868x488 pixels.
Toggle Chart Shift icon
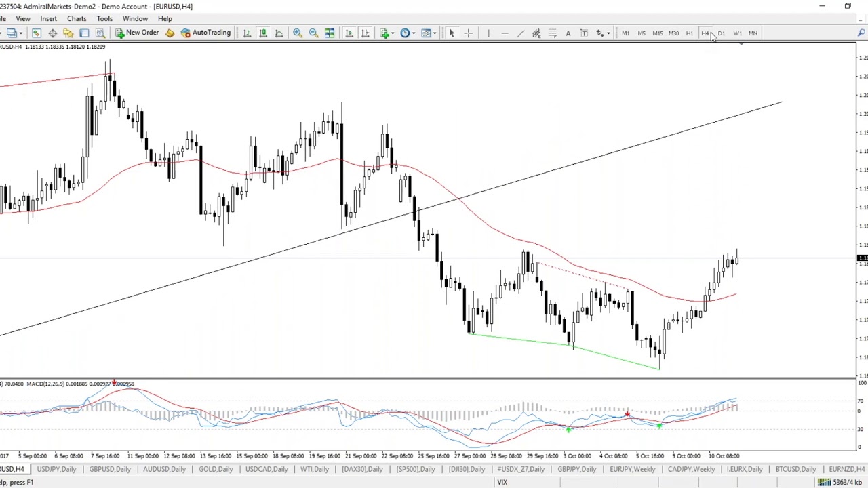point(365,33)
